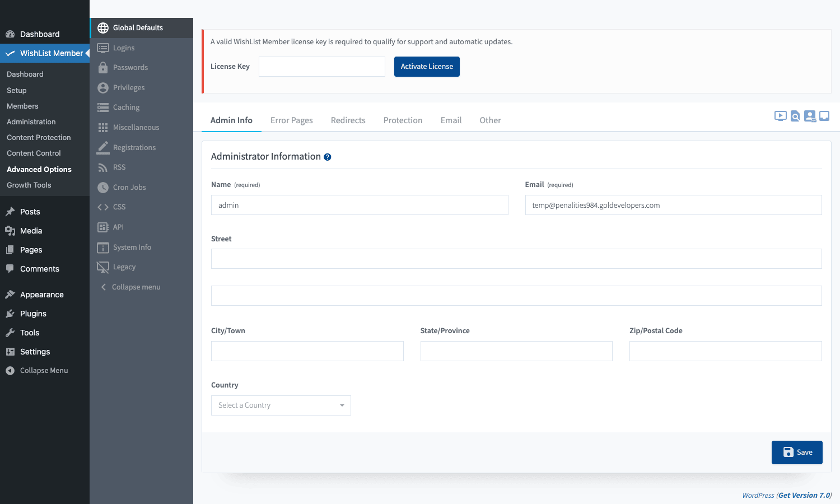Image resolution: width=840 pixels, height=504 pixels.
Task: Click the document search icon near tabs
Action: point(795,116)
